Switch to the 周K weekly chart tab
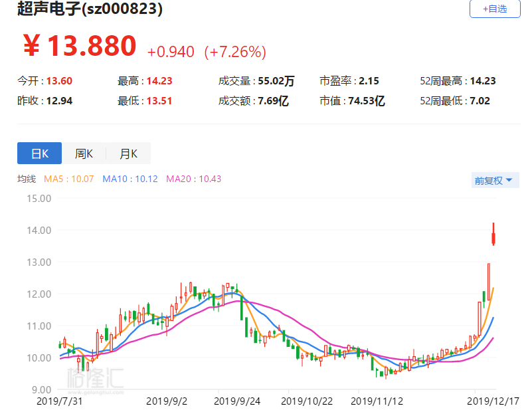The width and height of the screenshot is (532, 410). coord(84,154)
